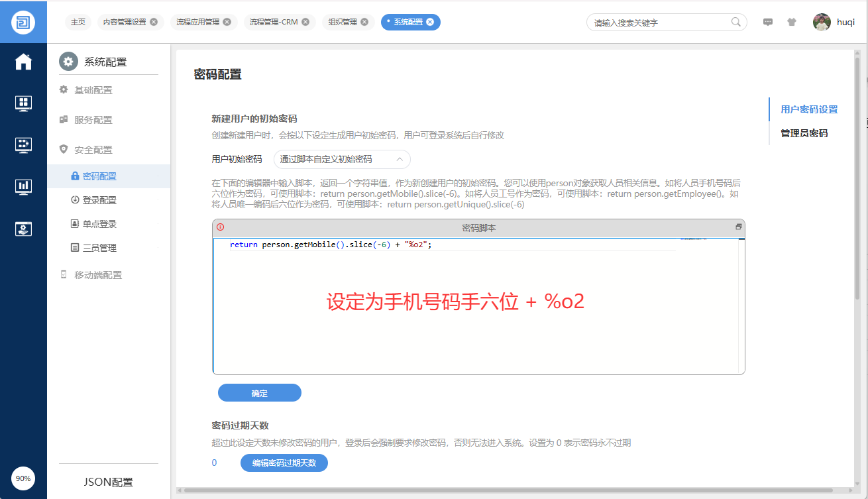The height and width of the screenshot is (499, 868).
Task: Click the huqi user avatar
Action: click(822, 22)
